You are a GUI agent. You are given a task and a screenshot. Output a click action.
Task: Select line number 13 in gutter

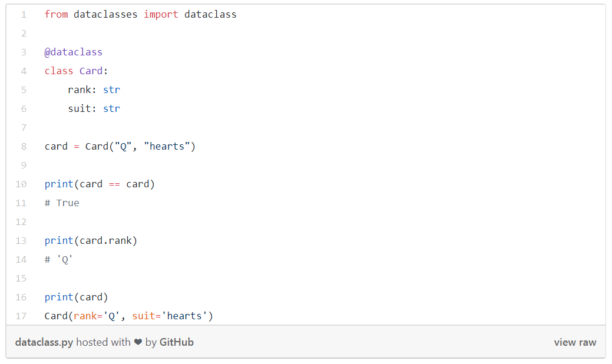pyautogui.click(x=21, y=241)
